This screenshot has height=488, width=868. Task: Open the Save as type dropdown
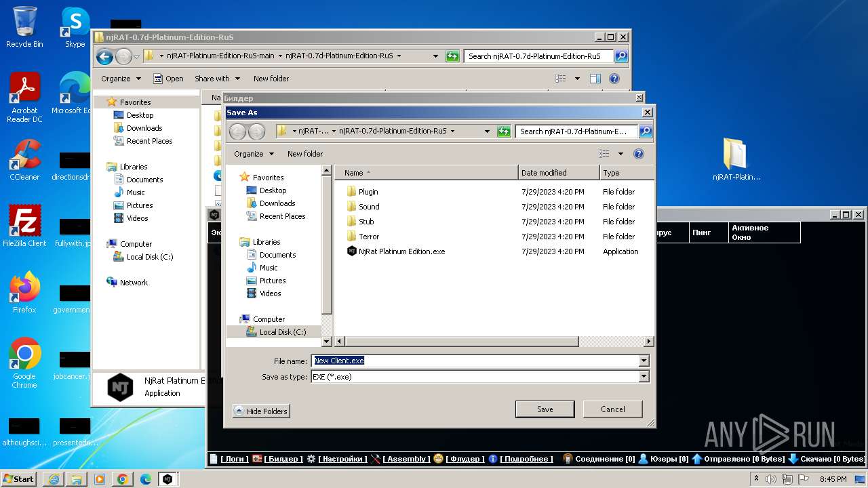click(x=644, y=377)
